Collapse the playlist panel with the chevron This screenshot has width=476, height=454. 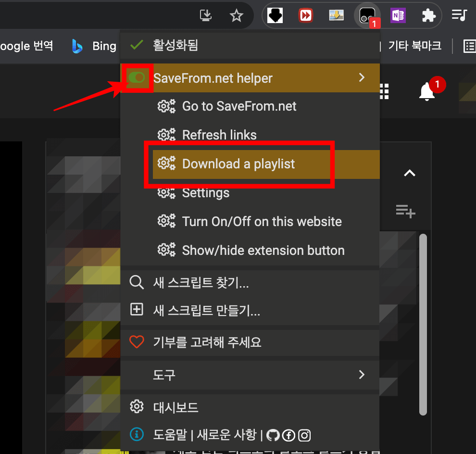(410, 173)
